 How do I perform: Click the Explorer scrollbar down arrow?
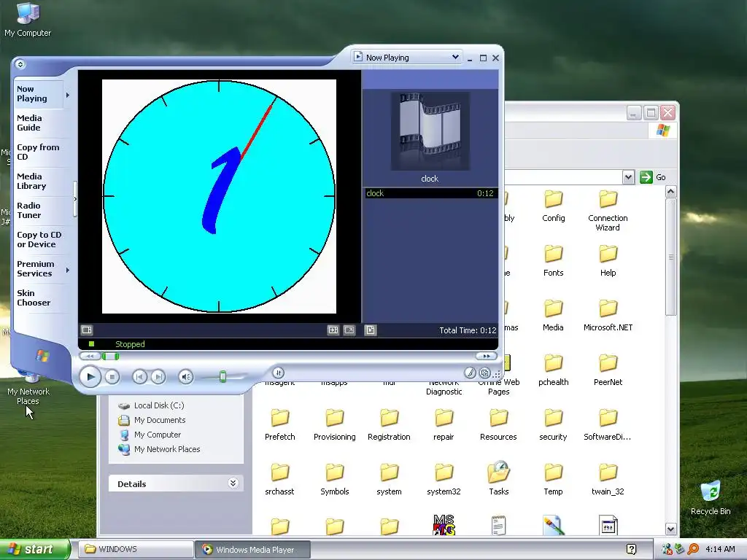[x=671, y=529]
